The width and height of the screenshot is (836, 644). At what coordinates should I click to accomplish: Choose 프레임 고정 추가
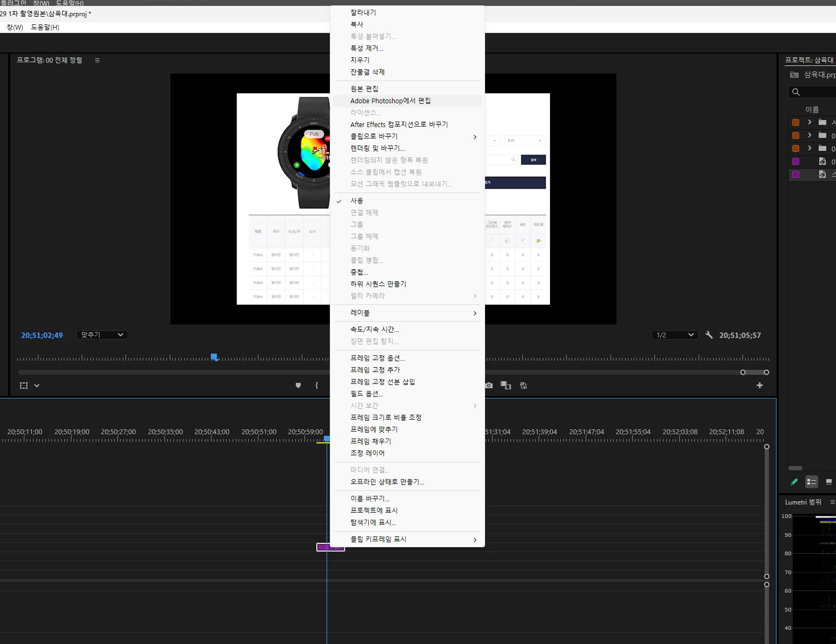coord(407,370)
